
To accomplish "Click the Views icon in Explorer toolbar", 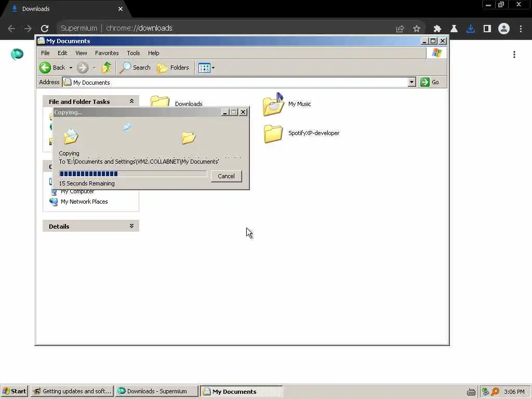I will (204, 68).
